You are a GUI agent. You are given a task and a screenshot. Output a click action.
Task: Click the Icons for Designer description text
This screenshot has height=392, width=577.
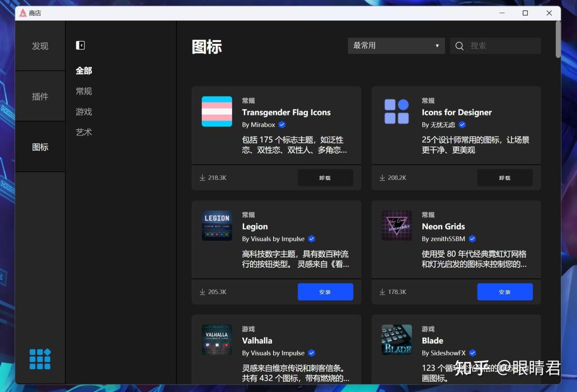click(476, 145)
